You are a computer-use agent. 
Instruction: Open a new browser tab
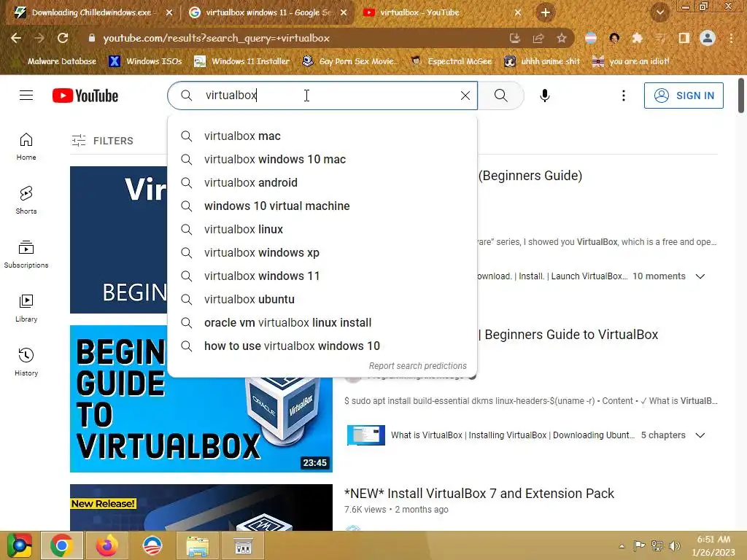(x=546, y=12)
